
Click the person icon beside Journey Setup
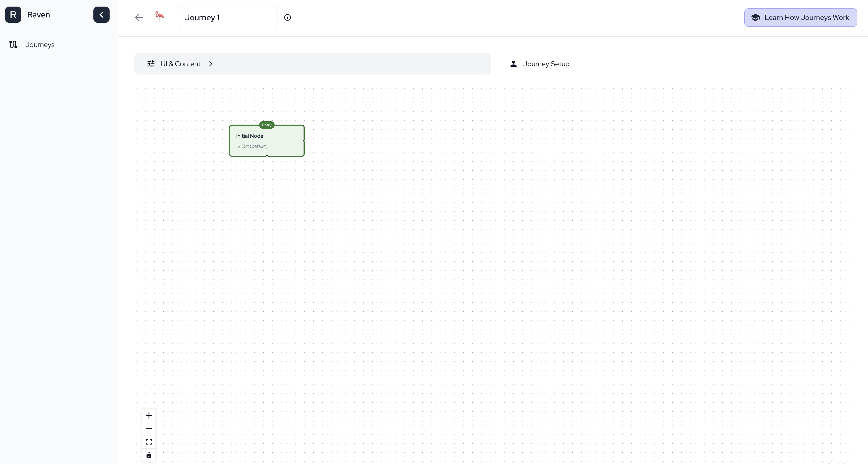(x=514, y=64)
